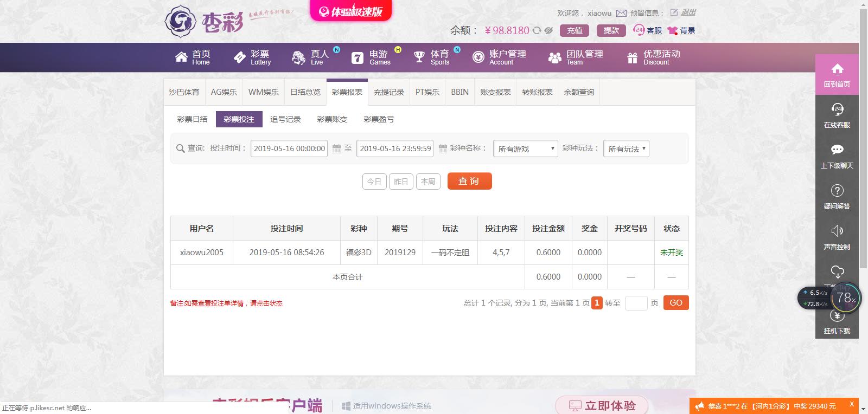Screen dimensions: 868x414
Task: Expand the 所有玩法 play type dropdown
Action: coord(626,148)
